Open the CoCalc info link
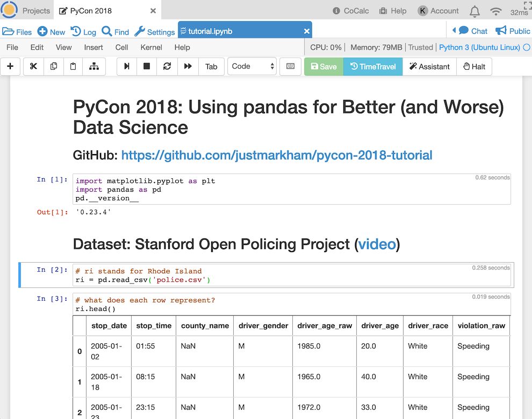This screenshot has height=419, width=532. pyautogui.click(x=351, y=11)
